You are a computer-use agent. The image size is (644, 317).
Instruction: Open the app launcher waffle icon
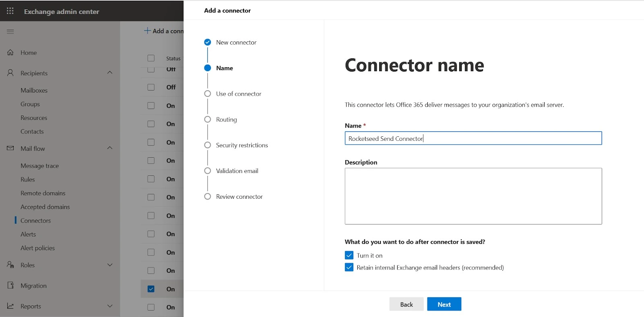click(10, 11)
